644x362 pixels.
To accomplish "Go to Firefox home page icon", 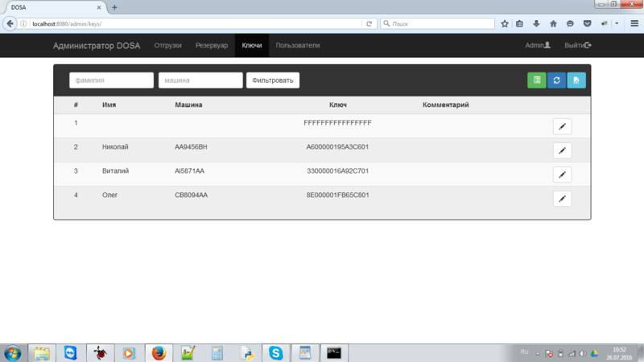I will (x=553, y=23).
